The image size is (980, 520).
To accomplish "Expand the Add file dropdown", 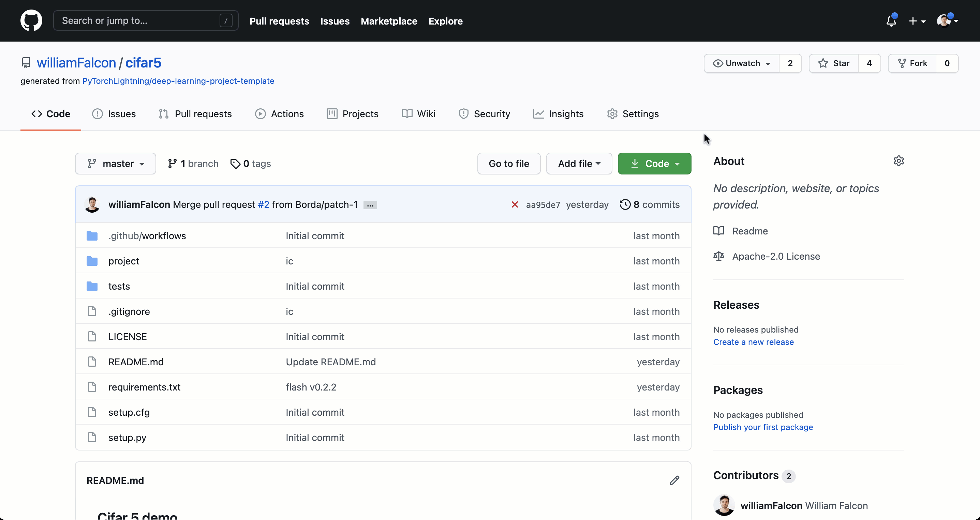I will (x=579, y=164).
